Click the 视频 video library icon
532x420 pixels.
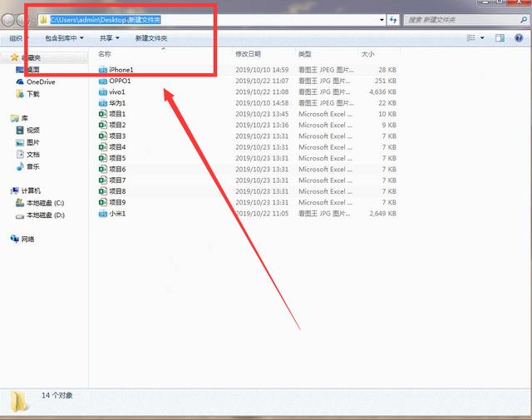click(x=20, y=131)
